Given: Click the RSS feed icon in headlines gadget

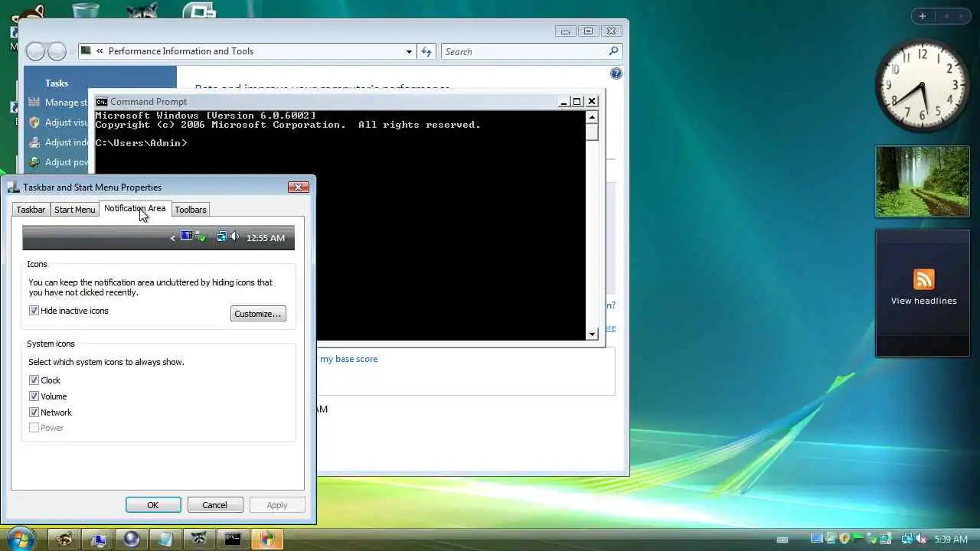Looking at the screenshot, I should click(x=923, y=279).
